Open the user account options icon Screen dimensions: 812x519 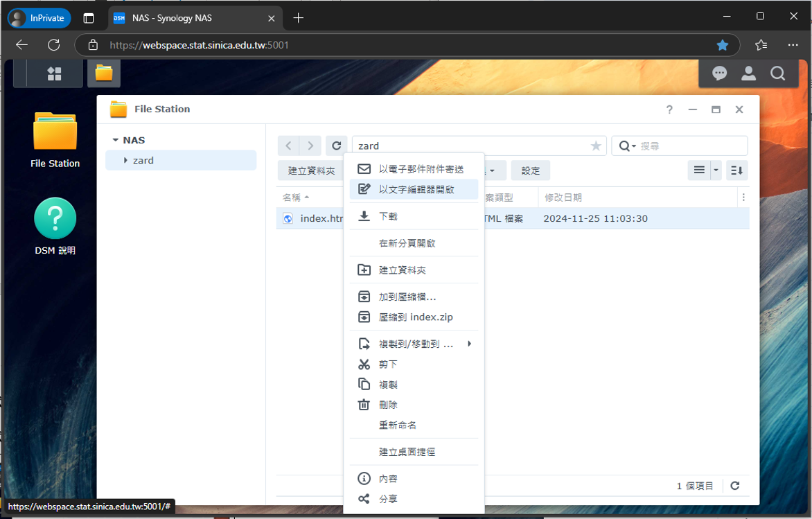pos(748,73)
